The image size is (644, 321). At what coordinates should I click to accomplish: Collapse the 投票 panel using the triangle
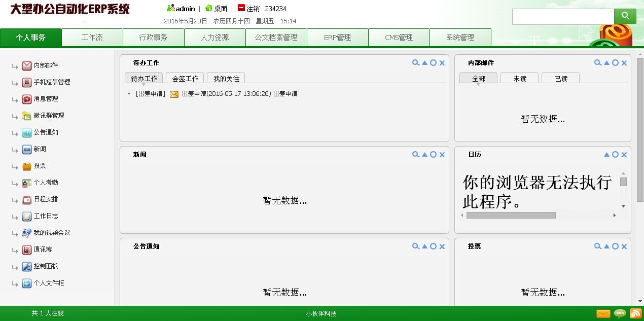point(606,246)
